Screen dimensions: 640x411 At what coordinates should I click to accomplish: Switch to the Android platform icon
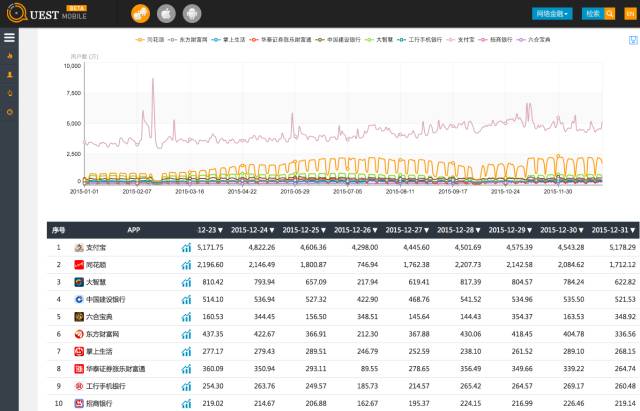[192, 14]
